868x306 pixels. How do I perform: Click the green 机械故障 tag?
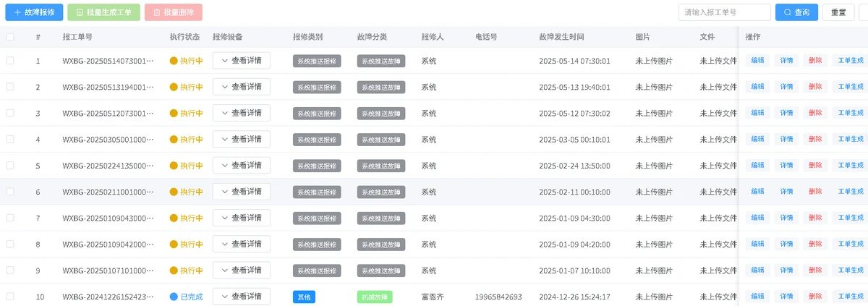[375, 297]
